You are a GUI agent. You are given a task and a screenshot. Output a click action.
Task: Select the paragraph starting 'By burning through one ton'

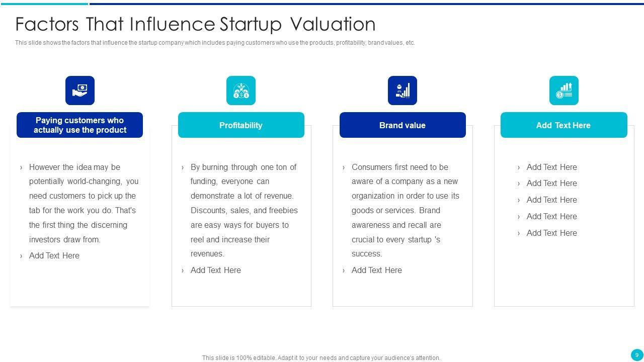coord(244,210)
